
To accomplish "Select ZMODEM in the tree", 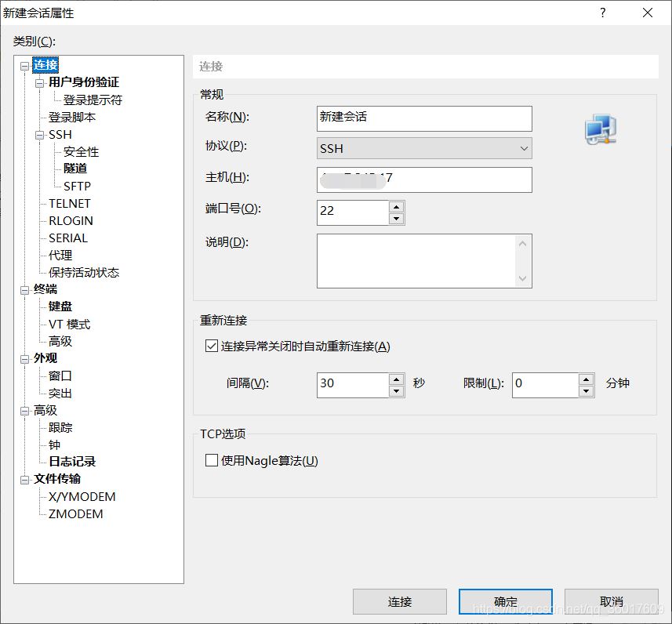I will point(75,513).
